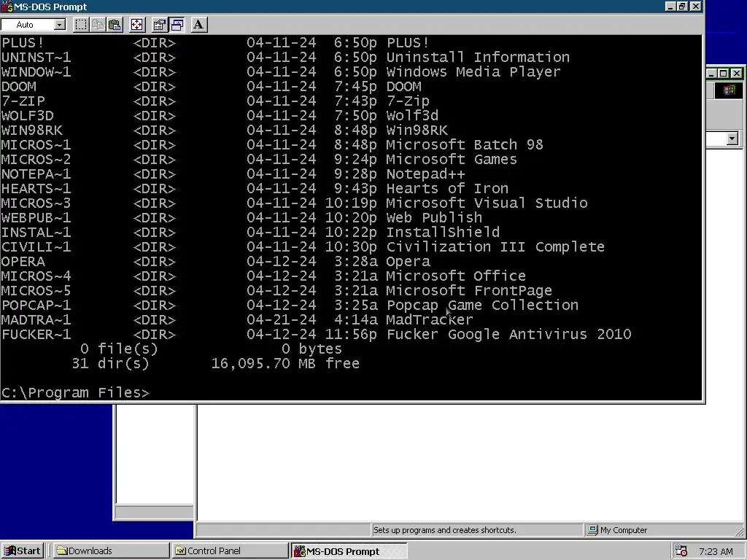Click the short name 'WINDOW~1'
Image resolution: width=747 pixels, height=560 pixels.
tap(36, 72)
